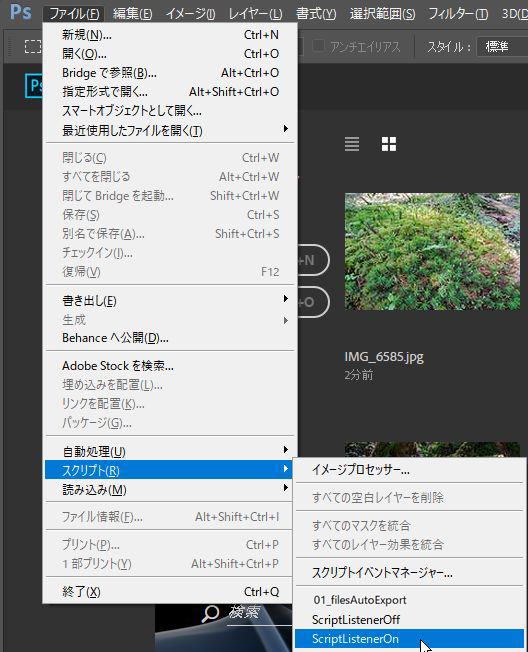Select the highlighted スクリプト menu item
Viewport: 528px width, 652px height.
tap(170, 470)
